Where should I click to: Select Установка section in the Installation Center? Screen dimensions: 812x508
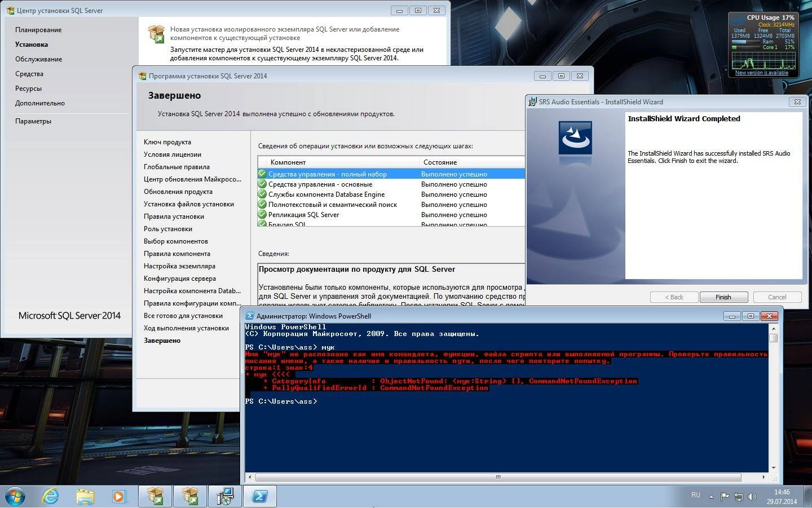click(x=32, y=45)
